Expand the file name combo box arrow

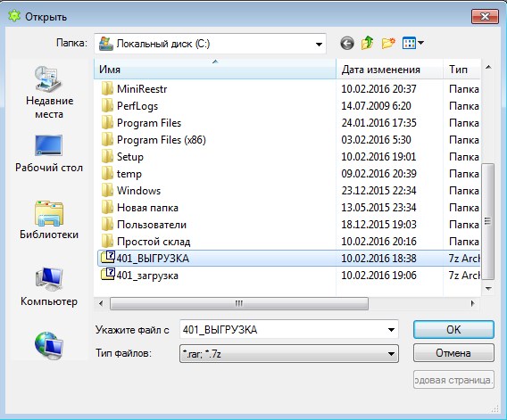click(391, 330)
